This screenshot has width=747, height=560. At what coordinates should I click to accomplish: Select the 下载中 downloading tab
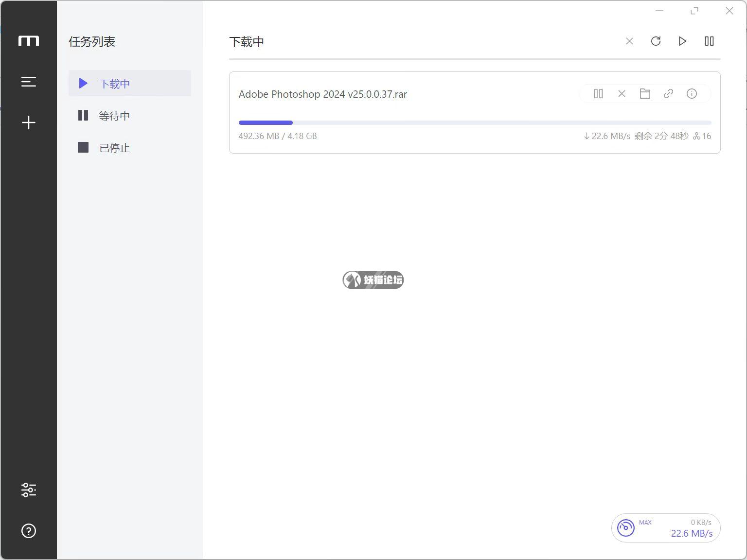click(x=129, y=83)
